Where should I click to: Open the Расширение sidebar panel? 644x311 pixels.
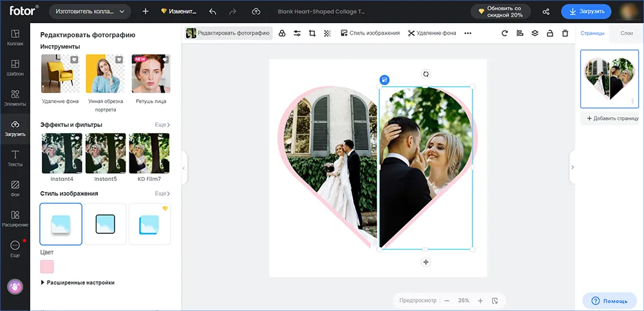(x=15, y=218)
